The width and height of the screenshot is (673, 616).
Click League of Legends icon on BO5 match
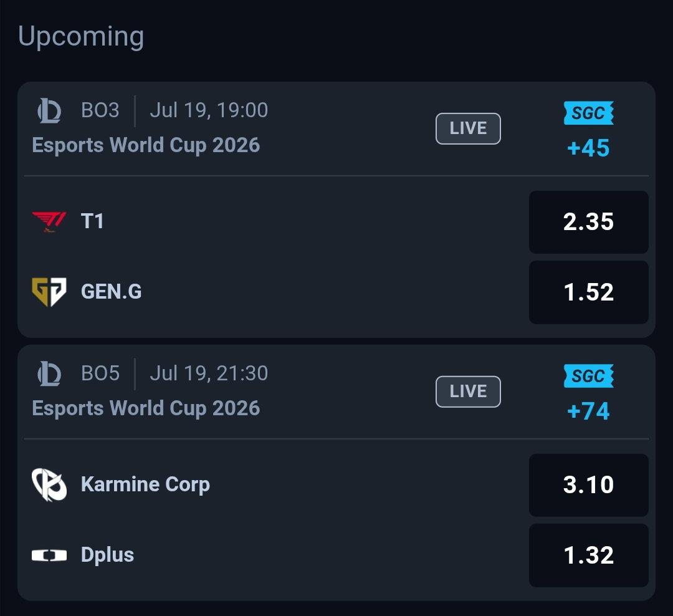(49, 373)
